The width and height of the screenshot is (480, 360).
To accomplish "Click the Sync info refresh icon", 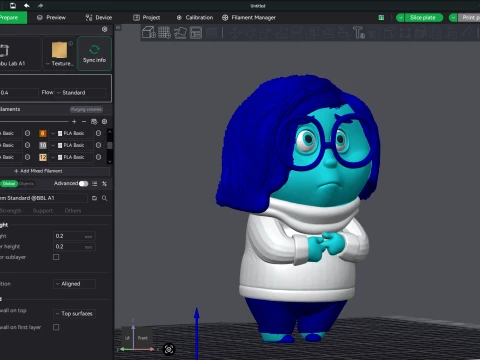I will (x=94, y=50).
